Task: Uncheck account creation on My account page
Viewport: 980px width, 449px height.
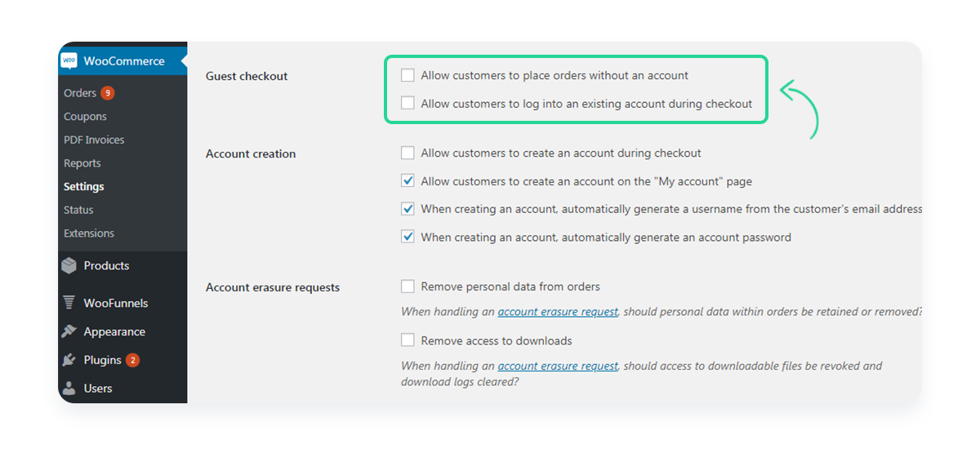Action: click(x=408, y=181)
